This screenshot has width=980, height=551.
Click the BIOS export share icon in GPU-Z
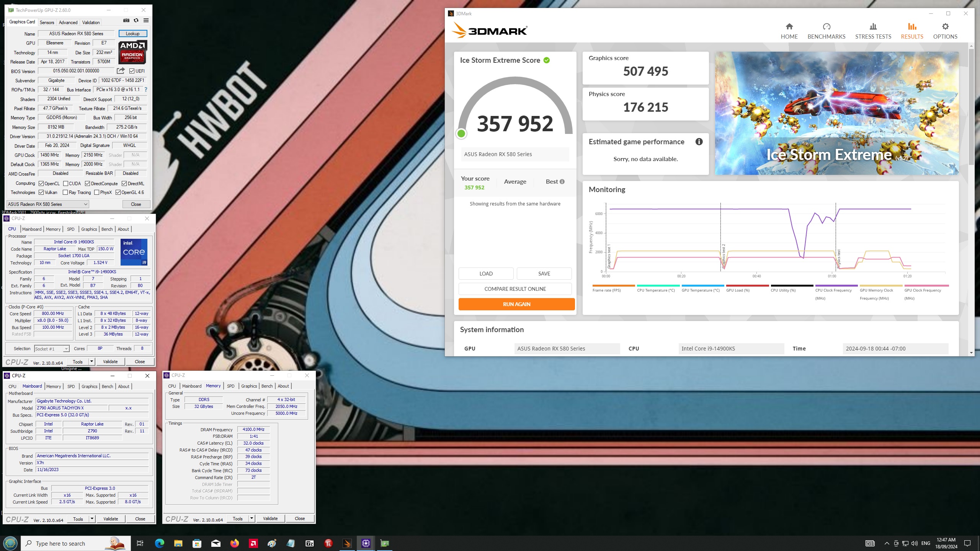click(x=121, y=71)
